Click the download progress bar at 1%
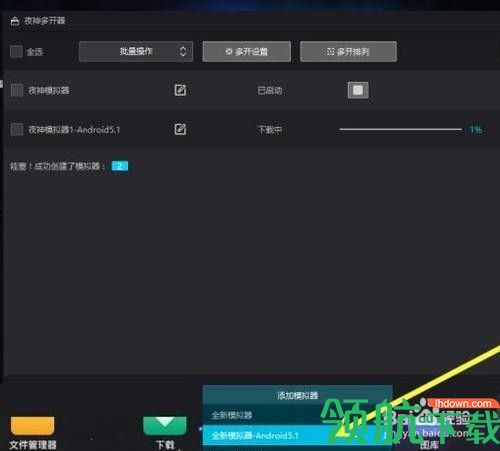The image size is (500, 451). tap(401, 129)
